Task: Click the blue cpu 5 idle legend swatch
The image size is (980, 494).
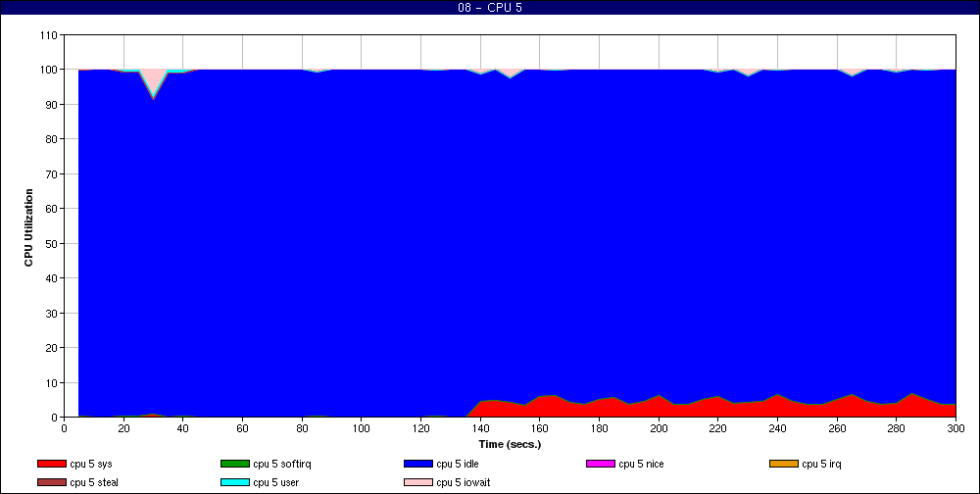Action: coord(418,464)
